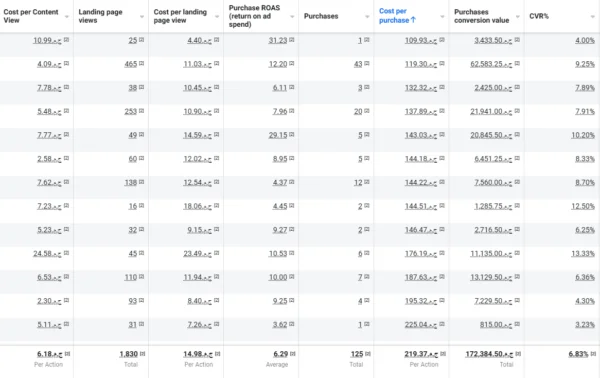
Task: Click the icon beside 43 purchases
Action: (x=367, y=64)
